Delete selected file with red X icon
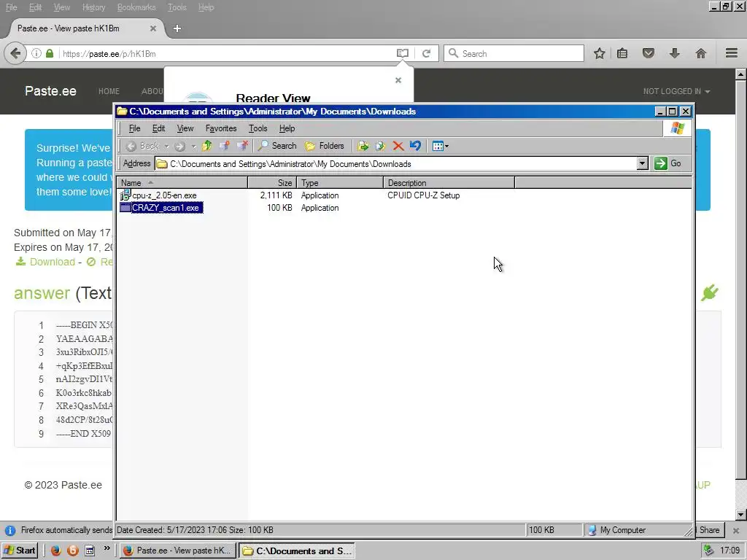 (398, 146)
